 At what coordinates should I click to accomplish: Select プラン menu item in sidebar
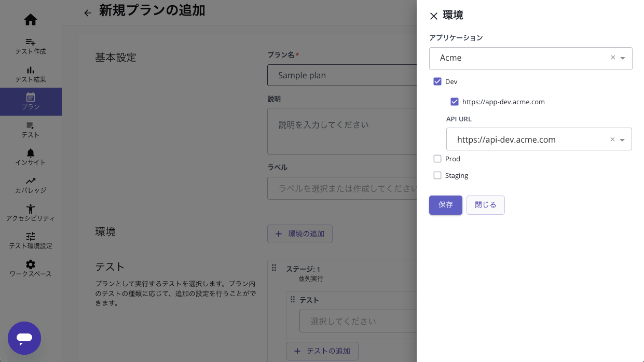pyautogui.click(x=31, y=101)
